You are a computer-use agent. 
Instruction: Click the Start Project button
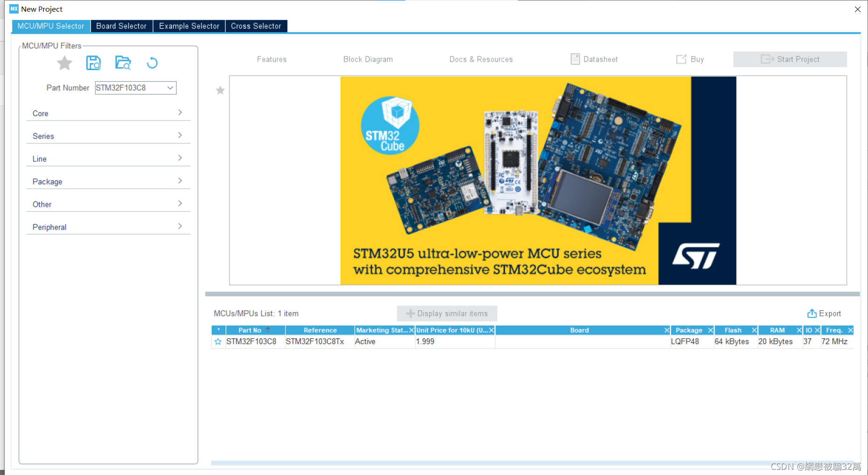click(x=790, y=59)
